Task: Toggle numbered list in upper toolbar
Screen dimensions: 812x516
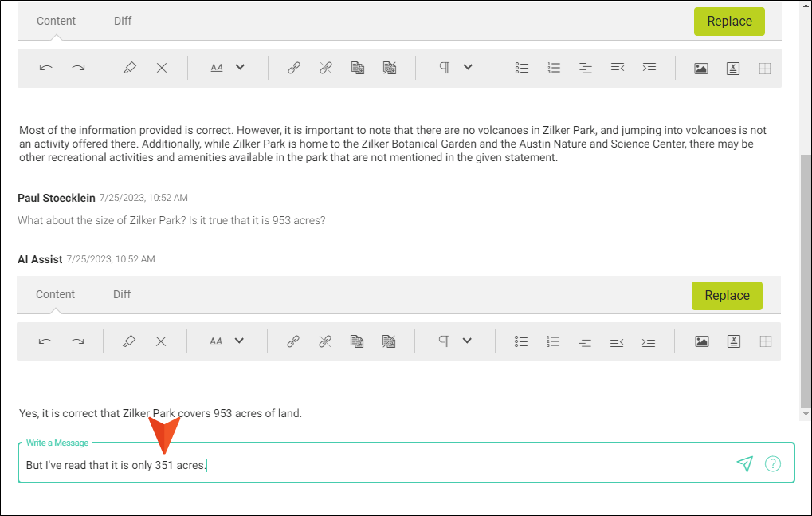Action: (x=554, y=68)
